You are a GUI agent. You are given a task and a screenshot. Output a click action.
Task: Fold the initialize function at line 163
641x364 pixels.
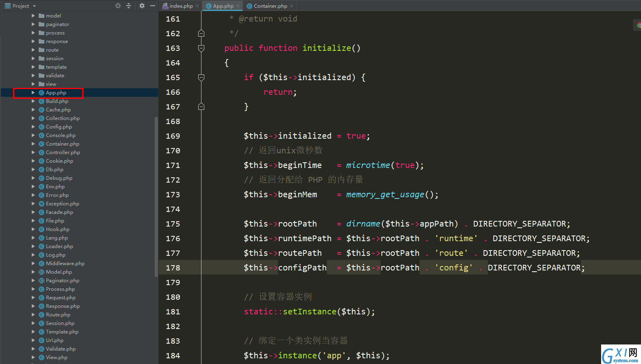pos(201,48)
